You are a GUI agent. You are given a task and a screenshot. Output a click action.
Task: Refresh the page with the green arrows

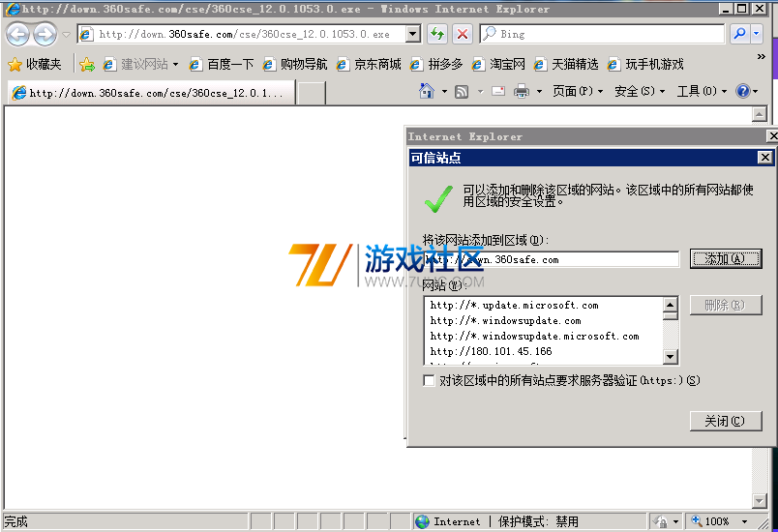tap(437, 34)
